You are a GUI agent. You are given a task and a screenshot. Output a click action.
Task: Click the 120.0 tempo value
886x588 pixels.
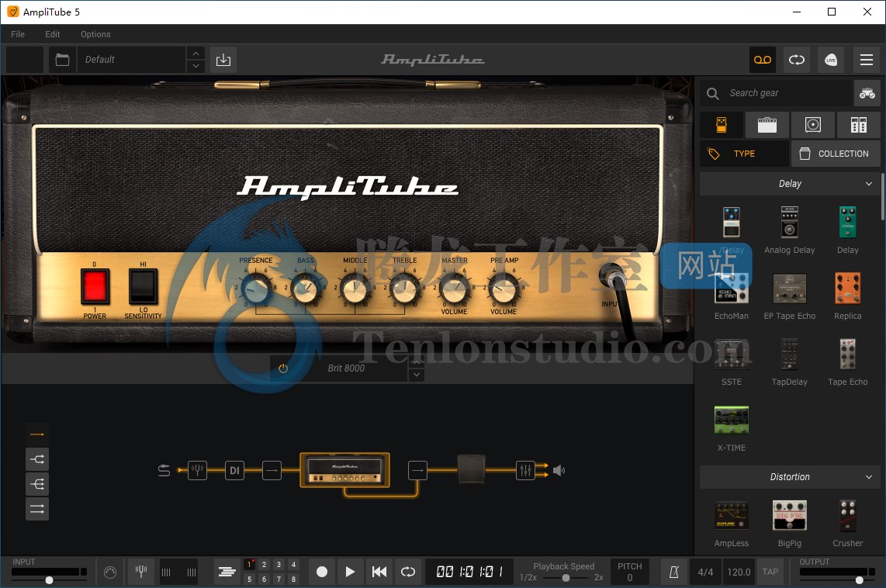(x=739, y=572)
